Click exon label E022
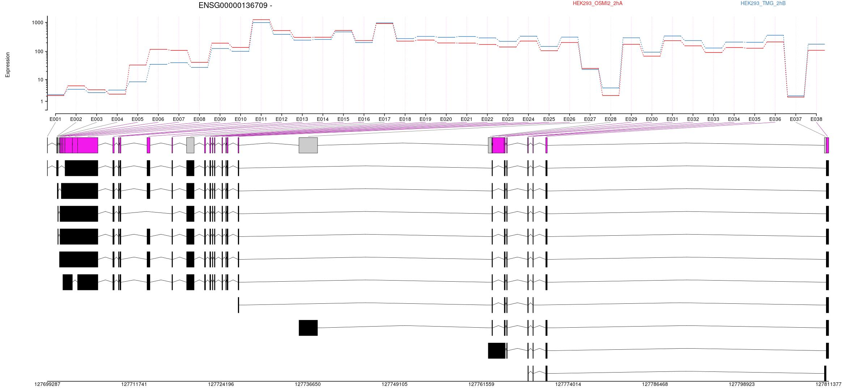This screenshot has height=391, width=868. (487, 119)
